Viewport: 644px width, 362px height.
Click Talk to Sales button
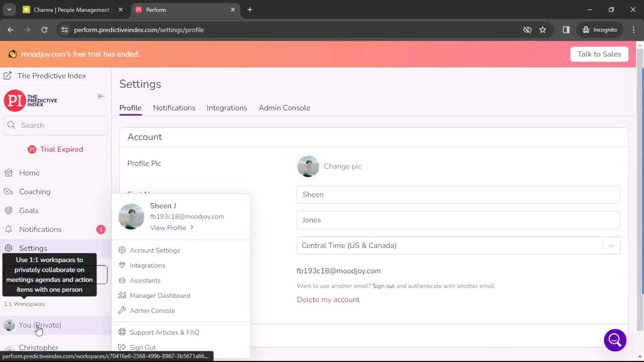click(599, 54)
